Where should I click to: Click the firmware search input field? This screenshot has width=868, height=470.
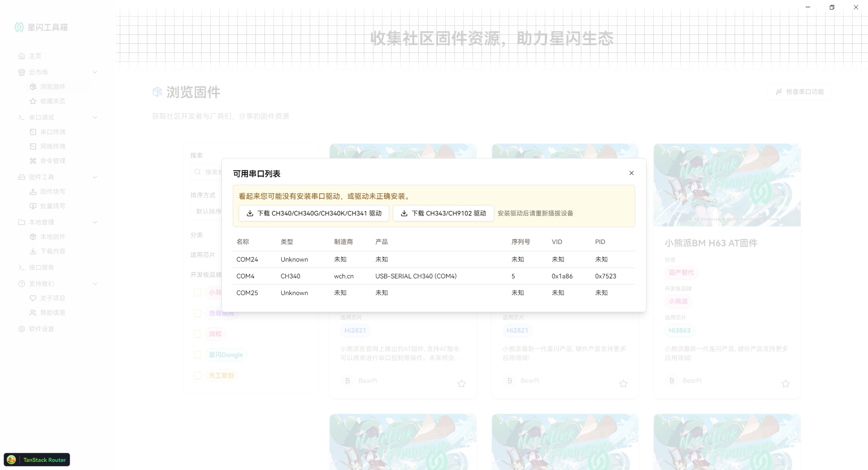pyautogui.click(x=206, y=172)
